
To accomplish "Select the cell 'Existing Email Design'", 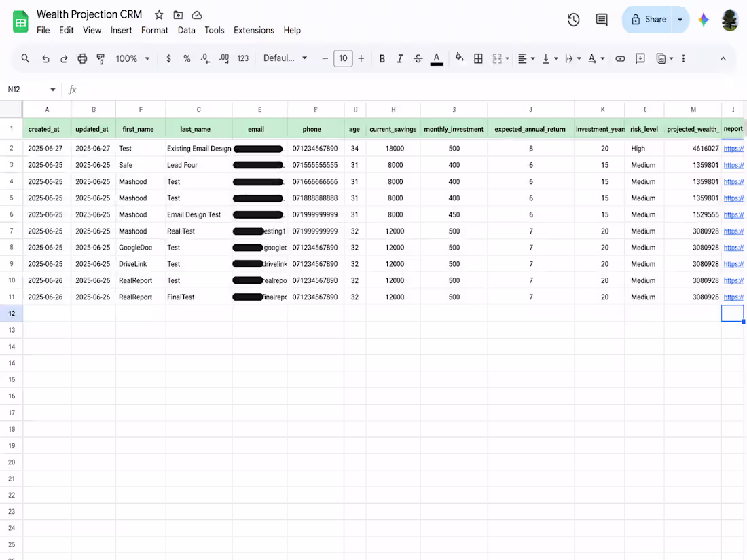I will (199, 149).
